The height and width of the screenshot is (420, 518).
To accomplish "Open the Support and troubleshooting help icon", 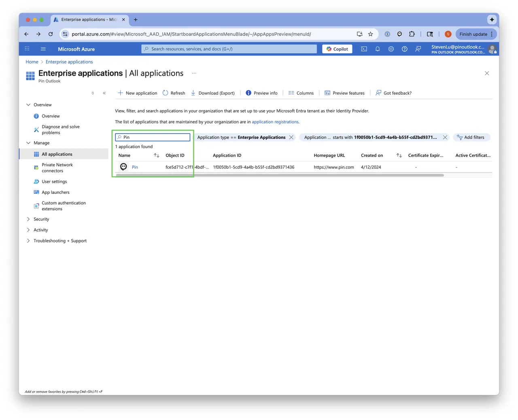I will [404, 49].
